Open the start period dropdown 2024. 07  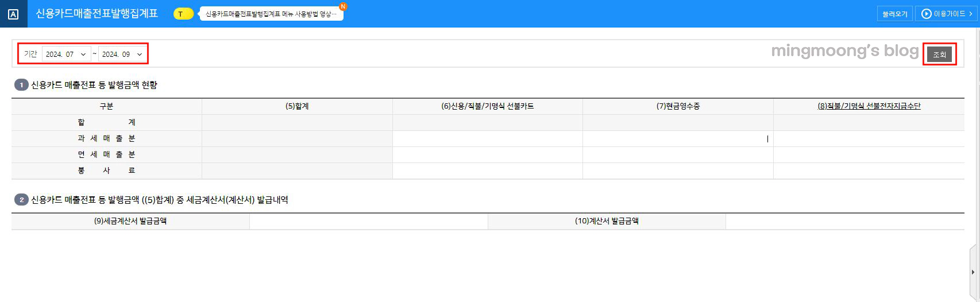[66, 54]
